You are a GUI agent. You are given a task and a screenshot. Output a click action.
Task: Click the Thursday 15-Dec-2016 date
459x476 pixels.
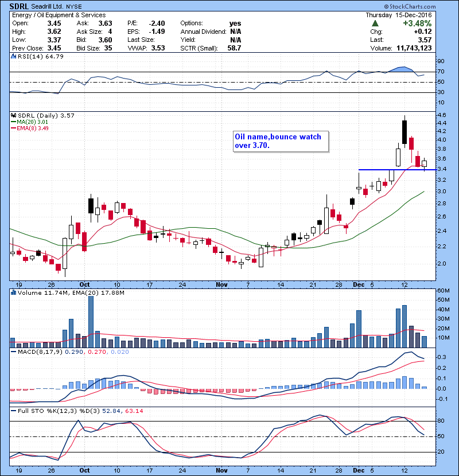399,15
